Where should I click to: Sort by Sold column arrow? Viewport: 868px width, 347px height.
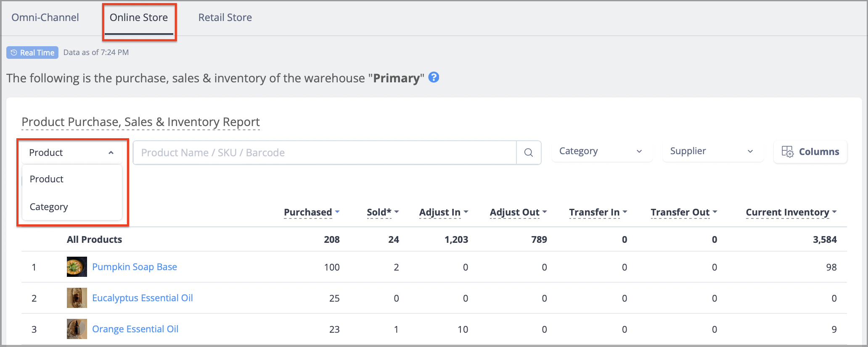pyautogui.click(x=397, y=212)
